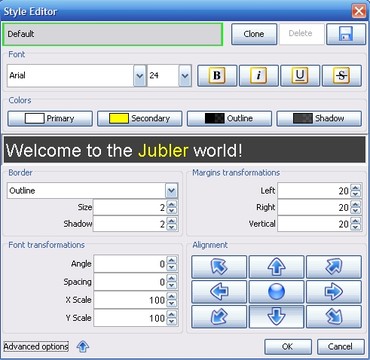Select top-center alignment arrow

pos(277,267)
